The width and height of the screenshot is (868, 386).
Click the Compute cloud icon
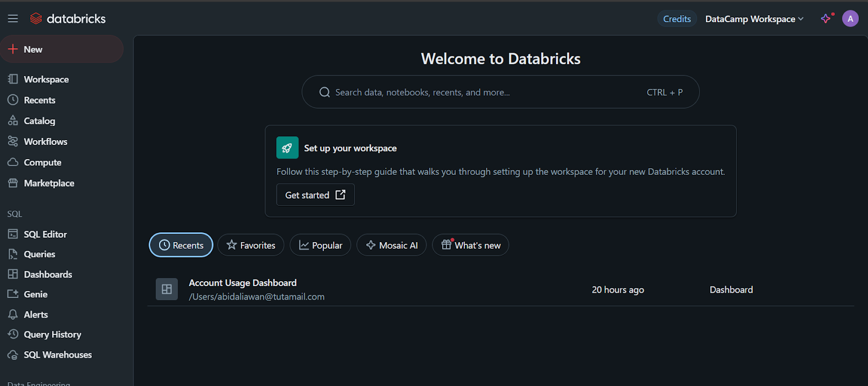(13, 162)
